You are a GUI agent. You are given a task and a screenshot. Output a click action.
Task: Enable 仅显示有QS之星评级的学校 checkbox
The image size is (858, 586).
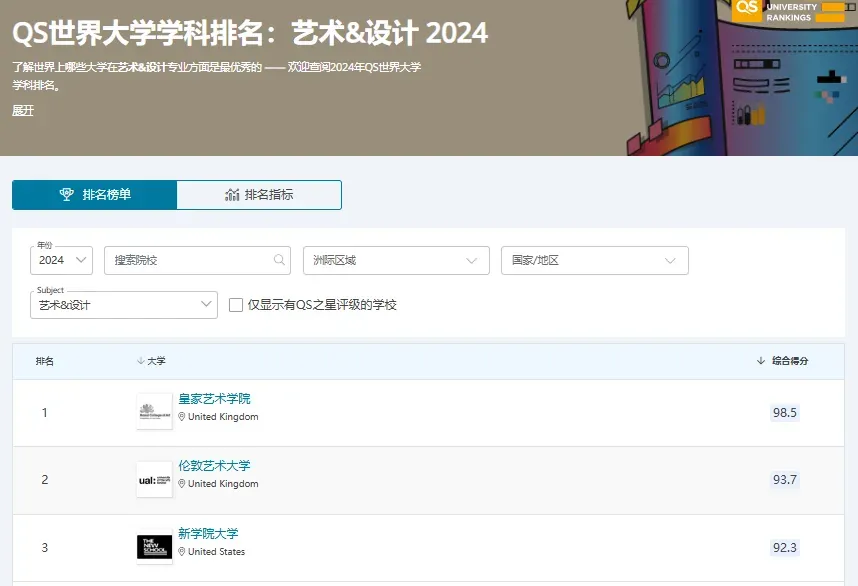click(x=236, y=304)
